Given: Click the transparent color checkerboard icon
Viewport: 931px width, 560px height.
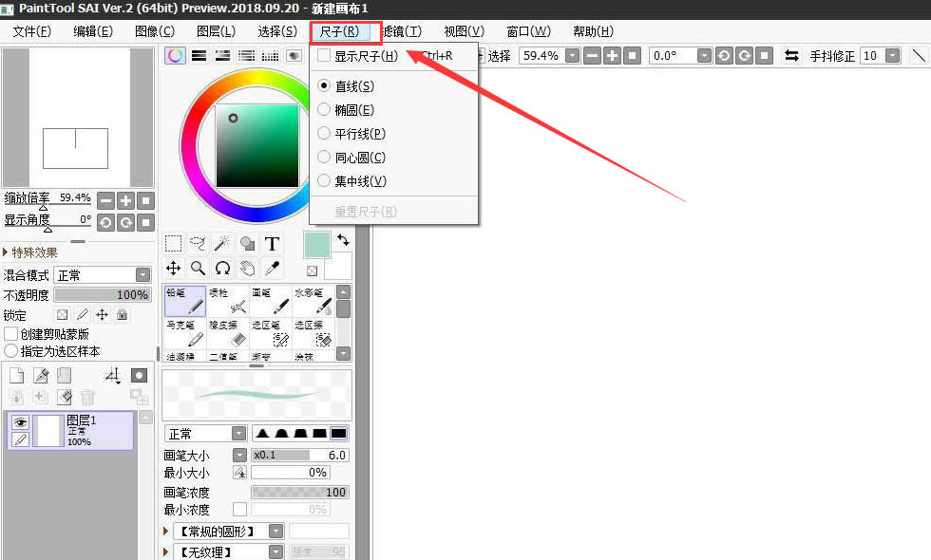Looking at the screenshot, I should coord(312,271).
